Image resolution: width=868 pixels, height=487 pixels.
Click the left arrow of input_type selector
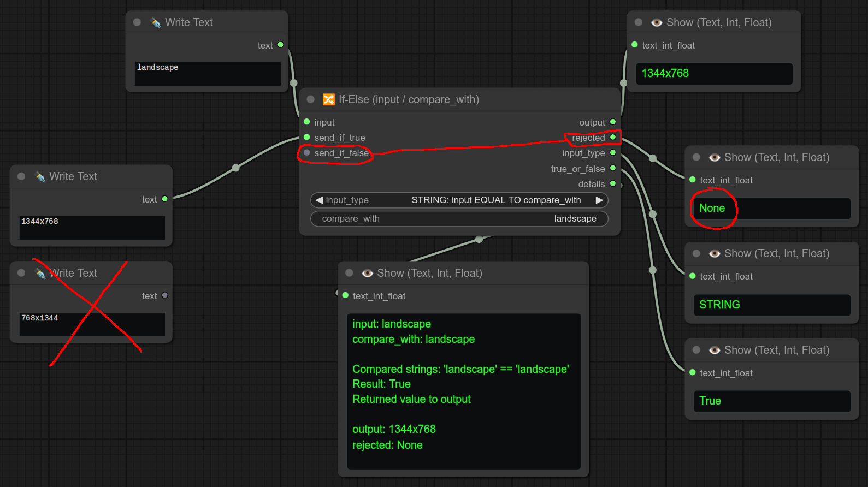tap(319, 200)
